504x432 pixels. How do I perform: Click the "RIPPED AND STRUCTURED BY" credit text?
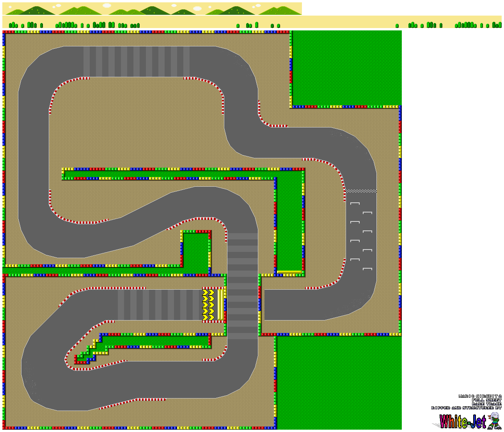point(466,408)
